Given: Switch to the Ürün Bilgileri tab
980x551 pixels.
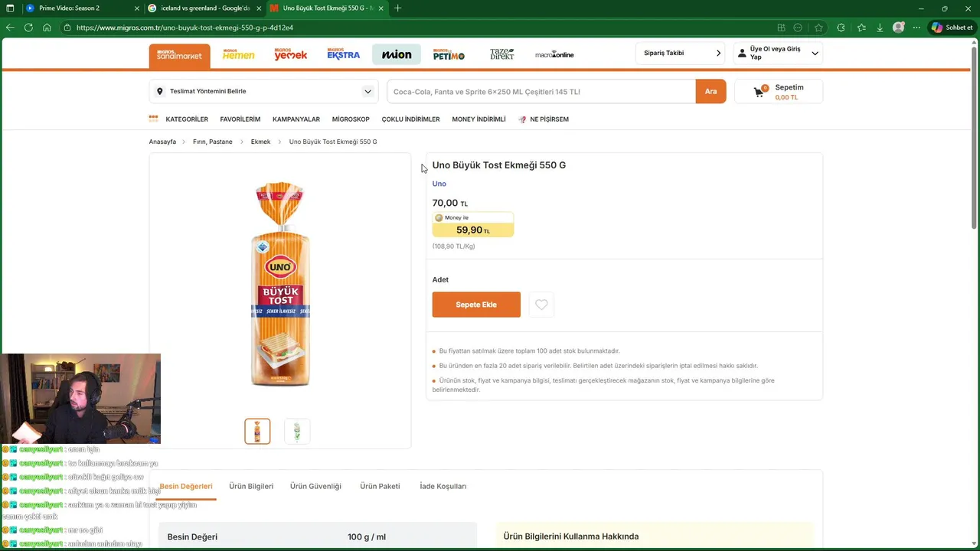Looking at the screenshot, I should (x=251, y=486).
